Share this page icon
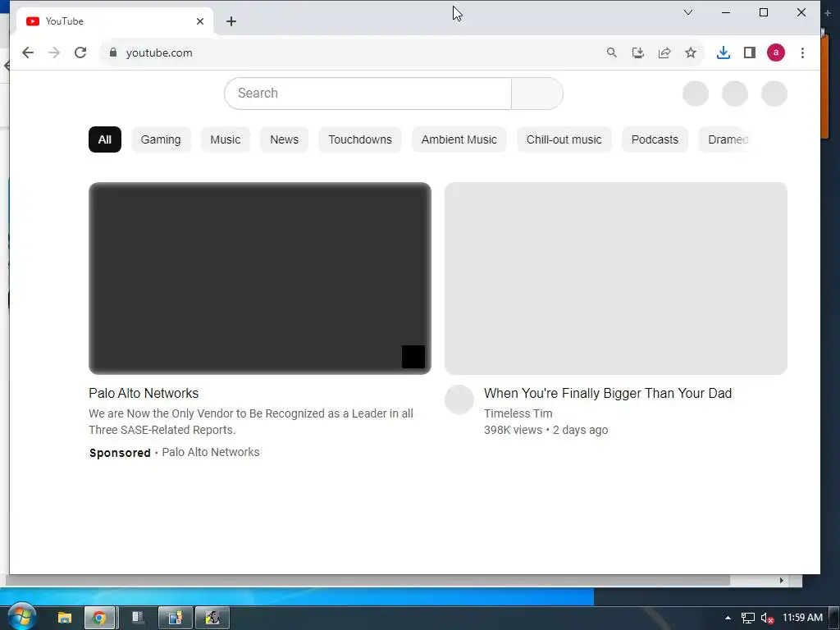The width and height of the screenshot is (840, 630). point(664,52)
